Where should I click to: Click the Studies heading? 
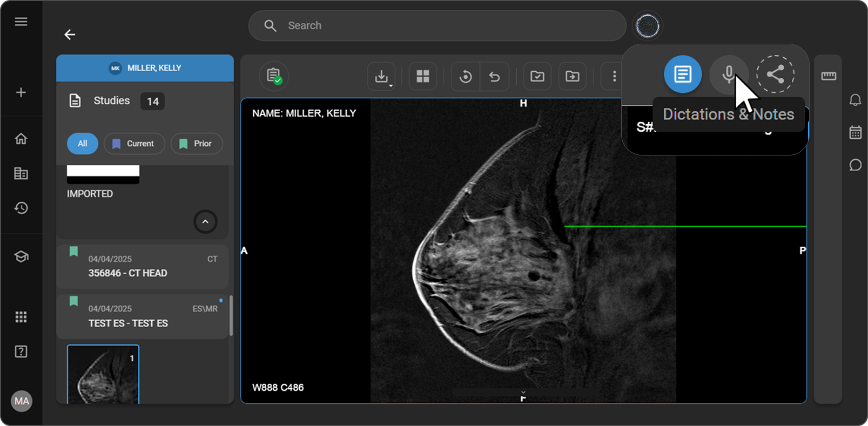click(112, 100)
